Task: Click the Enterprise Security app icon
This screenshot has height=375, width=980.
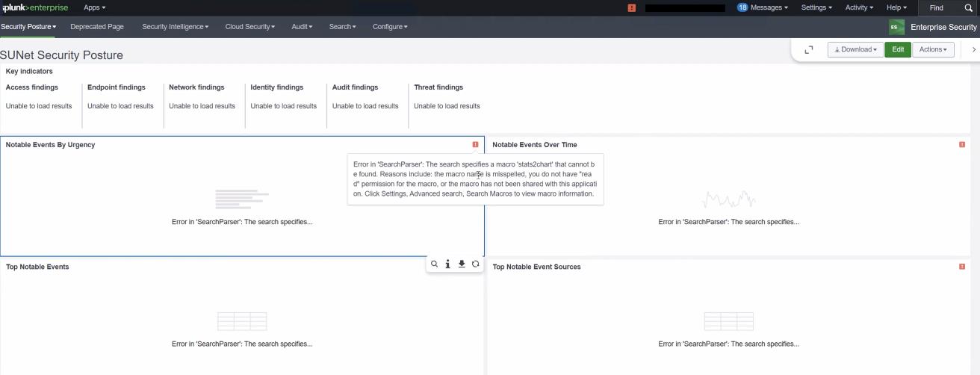Action: [896, 27]
